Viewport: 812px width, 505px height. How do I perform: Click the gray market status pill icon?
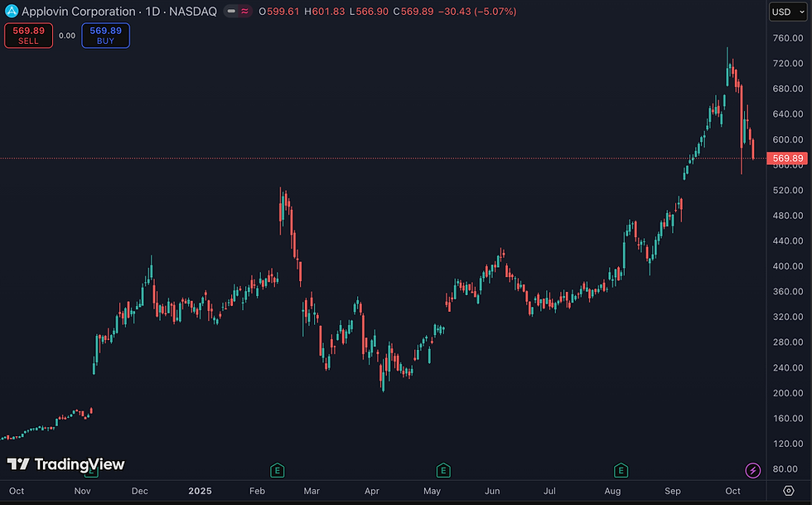click(231, 11)
